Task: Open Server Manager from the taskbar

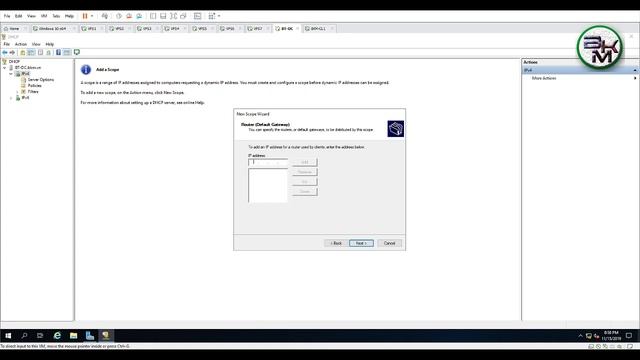Action: pos(90,336)
